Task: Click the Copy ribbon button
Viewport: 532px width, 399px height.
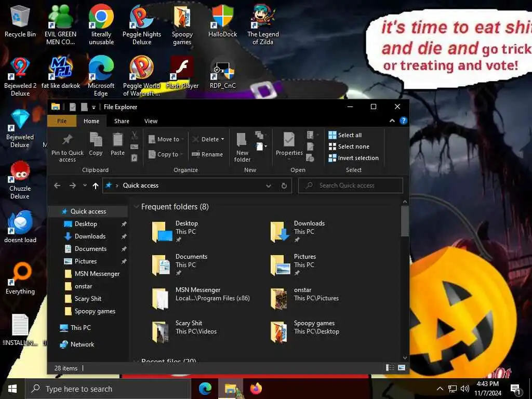Action: (96, 144)
